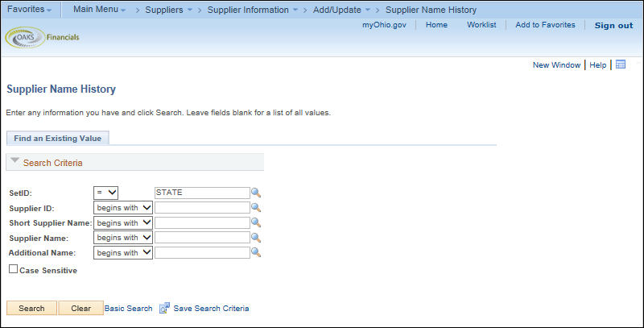
Task: Open the Supplier ID begins with dropdown
Action: coord(123,208)
